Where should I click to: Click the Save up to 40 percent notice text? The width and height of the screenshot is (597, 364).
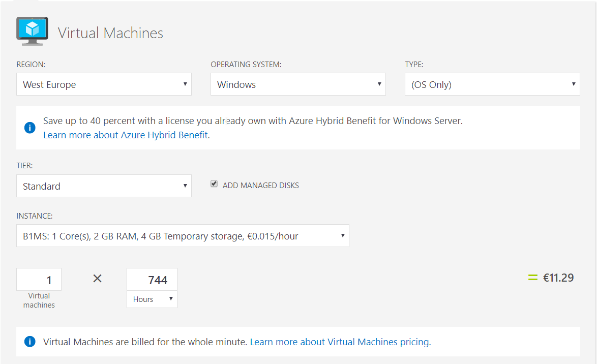point(253,121)
